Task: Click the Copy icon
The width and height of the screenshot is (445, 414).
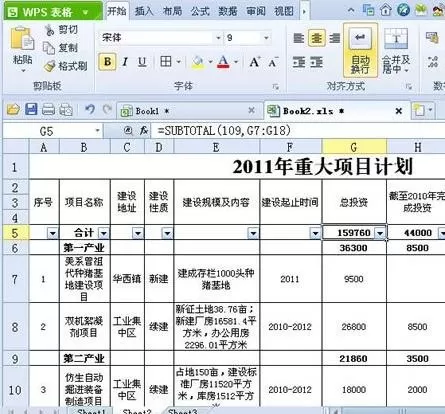Action: point(49,48)
